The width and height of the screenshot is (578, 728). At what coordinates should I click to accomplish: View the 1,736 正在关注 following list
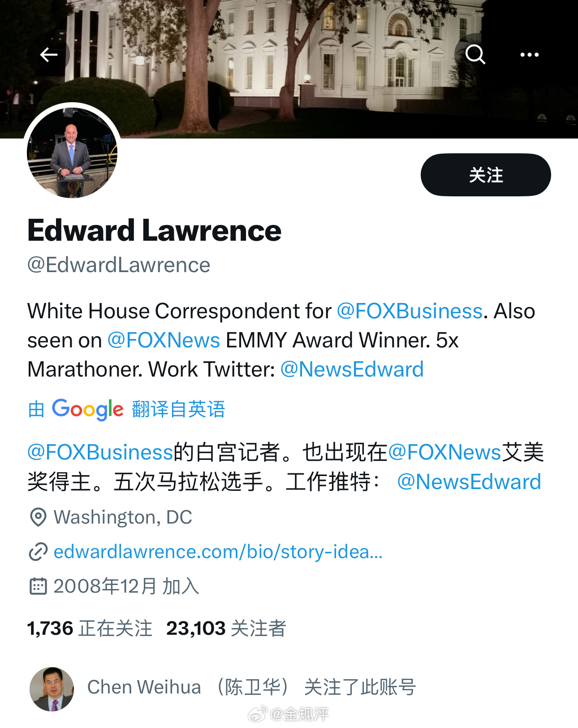90,628
